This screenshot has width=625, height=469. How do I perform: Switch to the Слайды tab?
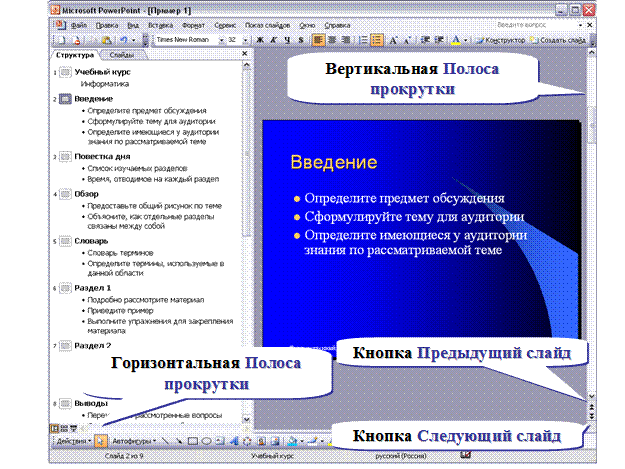[x=122, y=55]
